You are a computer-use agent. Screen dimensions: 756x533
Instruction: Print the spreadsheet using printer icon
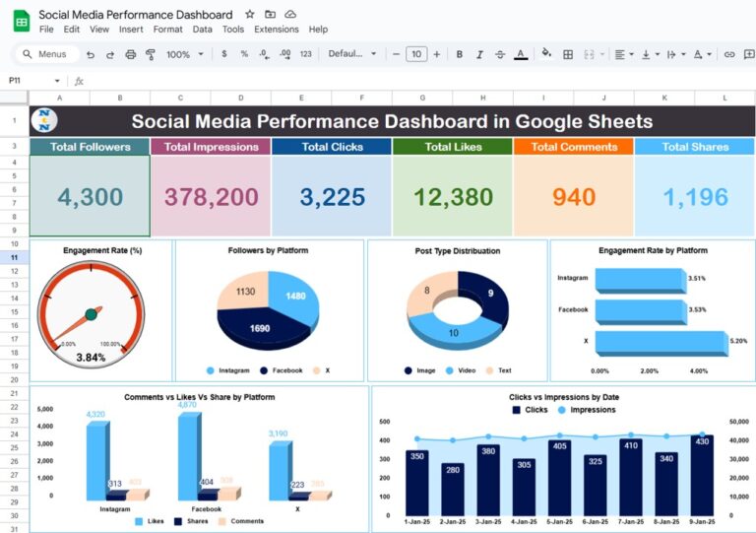click(x=130, y=54)
